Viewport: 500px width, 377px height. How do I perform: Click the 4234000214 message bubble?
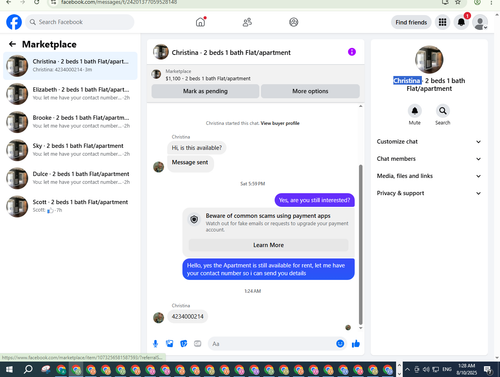click(x=187, y=316)
